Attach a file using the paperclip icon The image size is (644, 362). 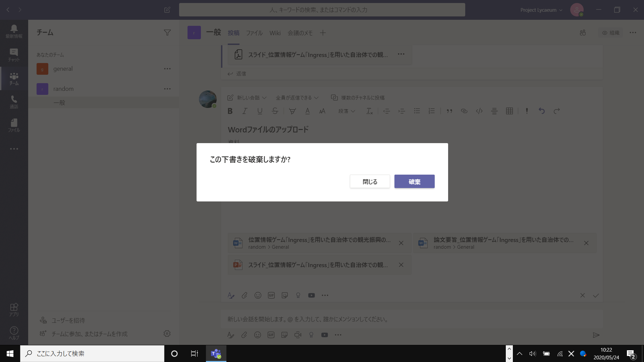tap(244, 295)
